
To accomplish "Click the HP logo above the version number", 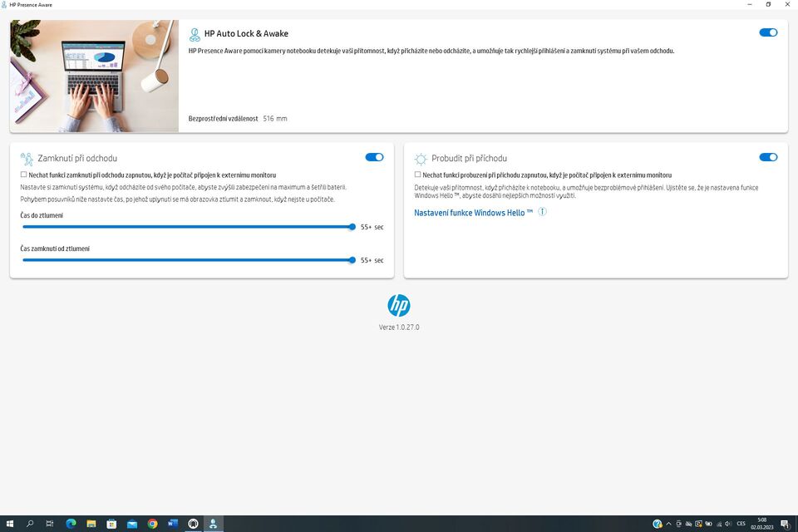I will (399, 305).
